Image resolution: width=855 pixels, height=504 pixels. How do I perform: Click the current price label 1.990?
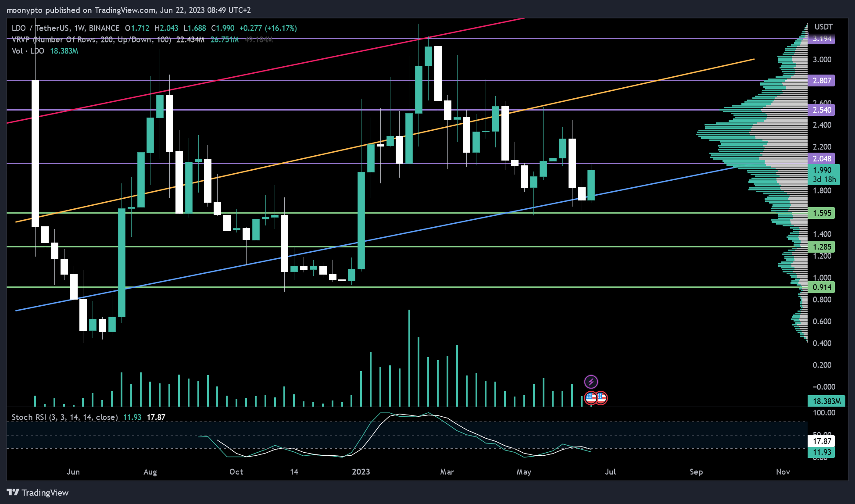pos(822,170)
